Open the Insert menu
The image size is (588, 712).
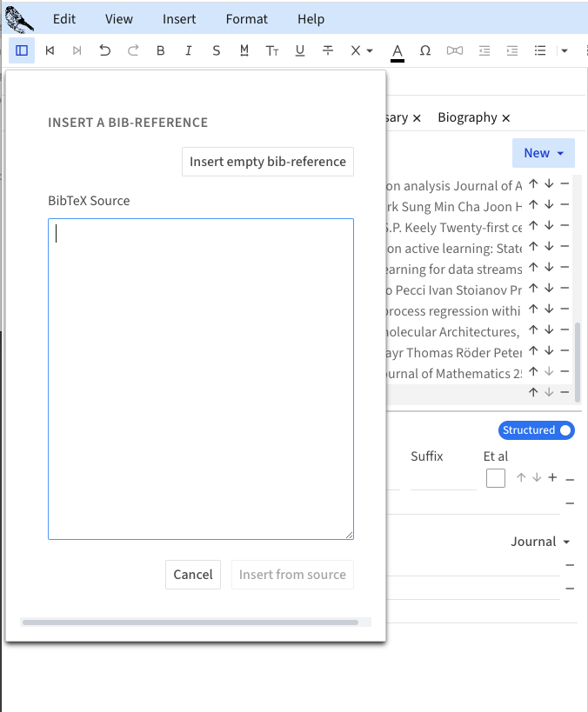(179, 19)
